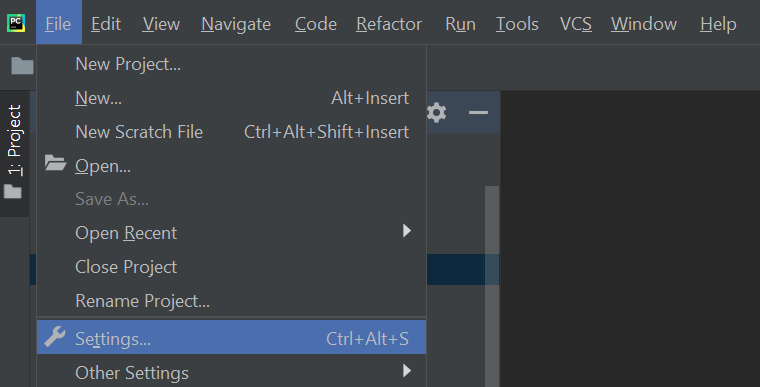Open the File menu

tap(58, 23)
